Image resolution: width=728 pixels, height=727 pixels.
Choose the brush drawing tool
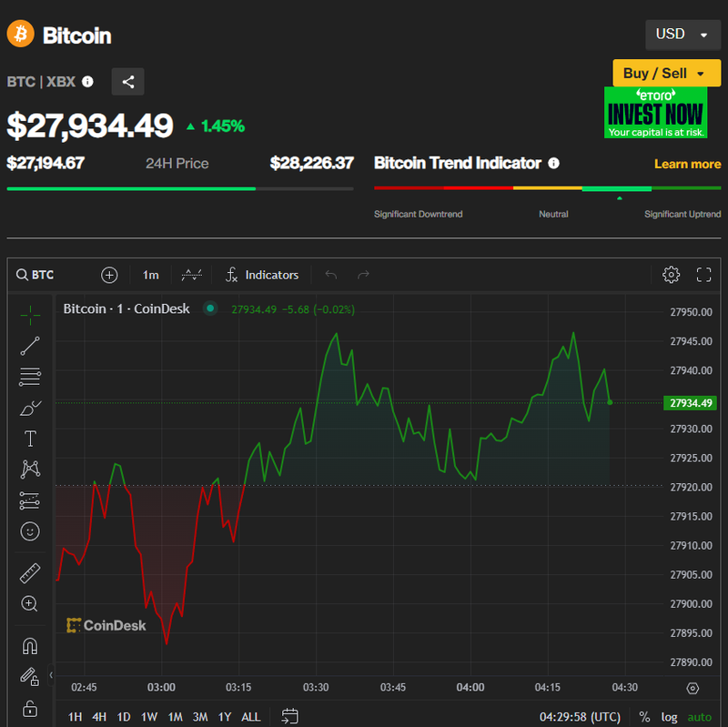pos(30,408)
